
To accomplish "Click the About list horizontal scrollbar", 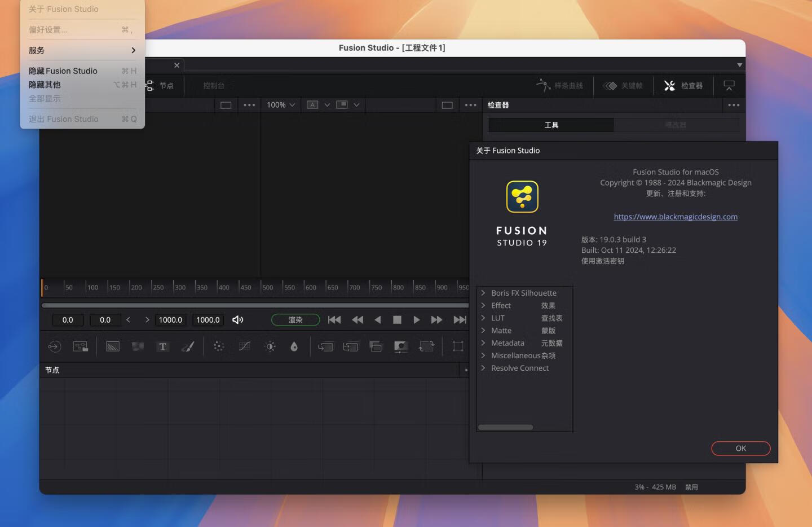I will [506, 427].
